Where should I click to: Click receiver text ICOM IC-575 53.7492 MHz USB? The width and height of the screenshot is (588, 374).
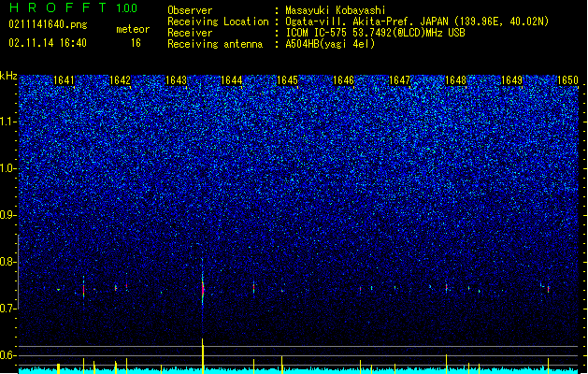(375, 33)
